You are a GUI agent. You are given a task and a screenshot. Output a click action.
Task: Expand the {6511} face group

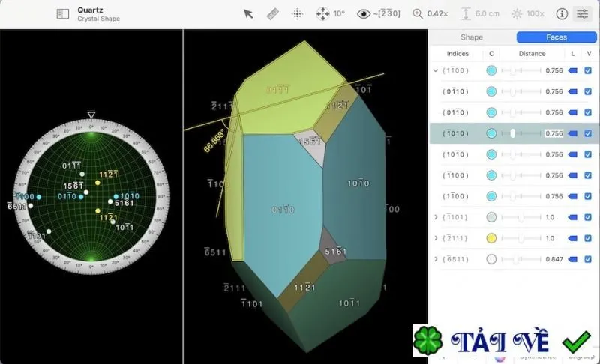click(436, 259)
